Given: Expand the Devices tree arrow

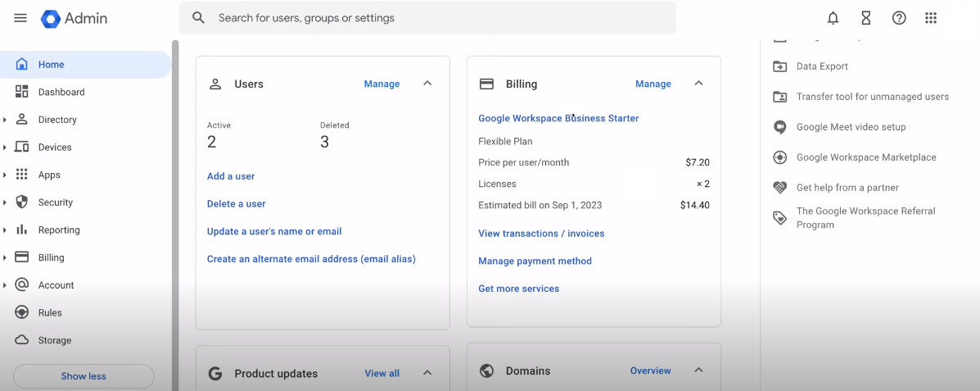Looking at the screenshot, I should (x=5, y=147).
